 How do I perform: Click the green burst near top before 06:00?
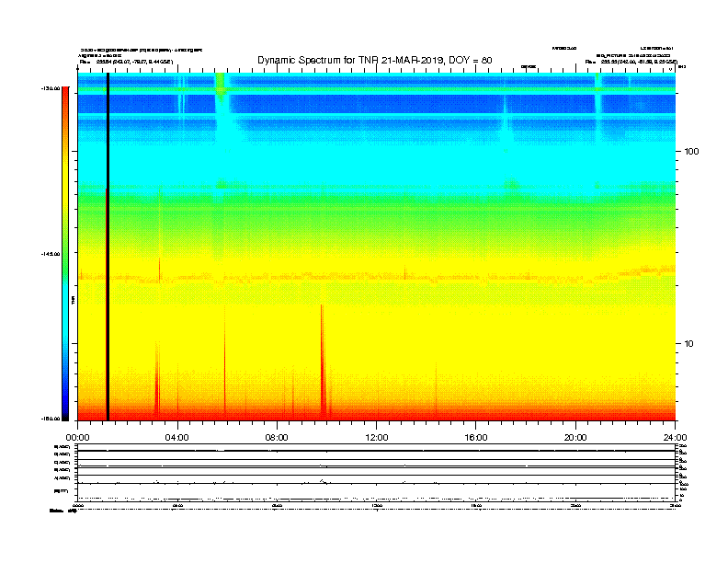(x=221, y=86)
